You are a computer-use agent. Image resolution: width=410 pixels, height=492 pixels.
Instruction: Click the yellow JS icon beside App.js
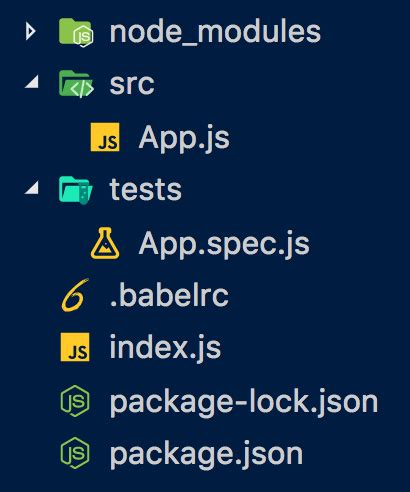pos(105,137)
